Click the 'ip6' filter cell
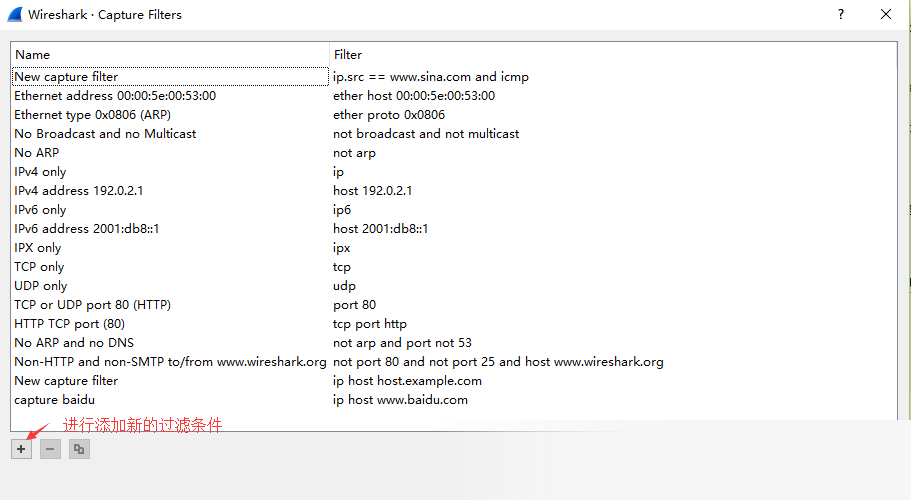The image size is (911, 500). [342, 210]
